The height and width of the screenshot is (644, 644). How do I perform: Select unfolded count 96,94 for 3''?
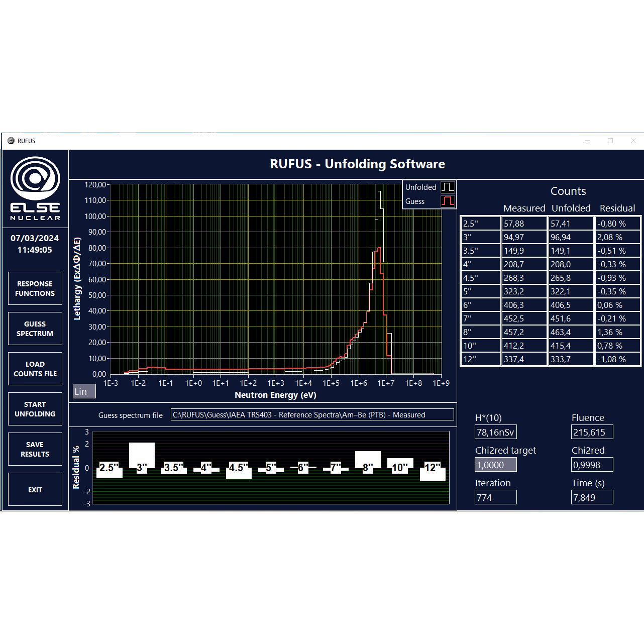[x=571, y=237]
